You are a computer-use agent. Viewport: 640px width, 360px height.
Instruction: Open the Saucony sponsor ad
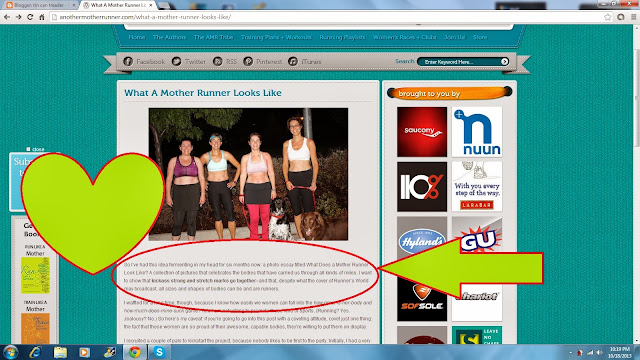tap(422, 132)
